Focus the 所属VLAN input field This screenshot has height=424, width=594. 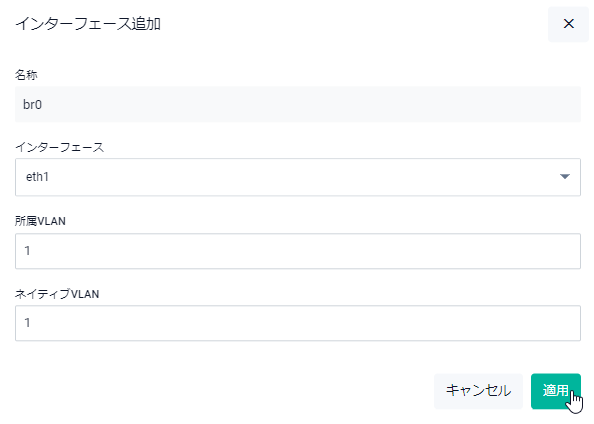(x=298, y=251)
